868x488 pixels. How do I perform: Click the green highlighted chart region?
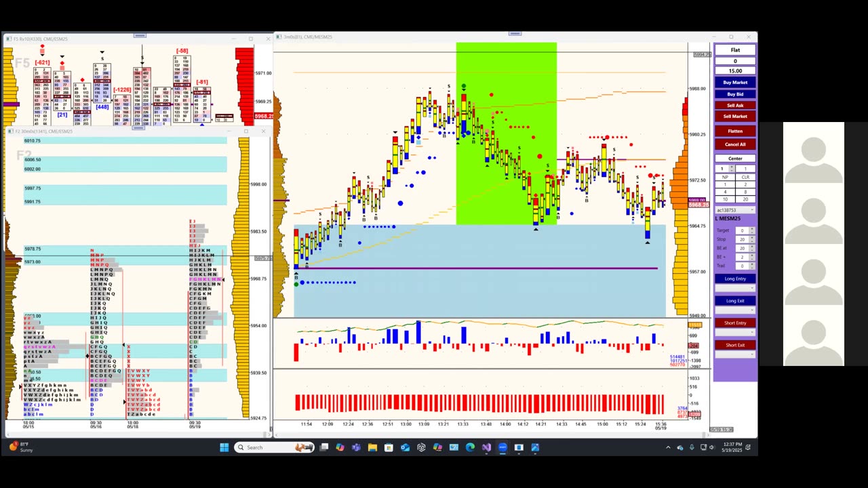(x=507, y=134)
